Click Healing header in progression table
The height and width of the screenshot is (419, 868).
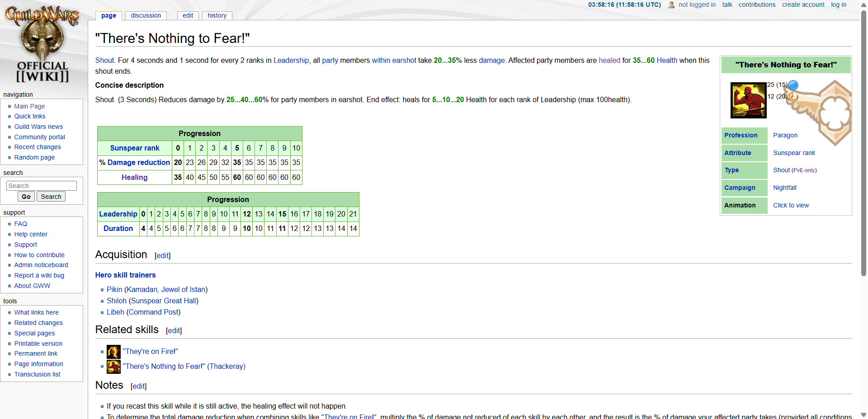click(x=134, y=177)
